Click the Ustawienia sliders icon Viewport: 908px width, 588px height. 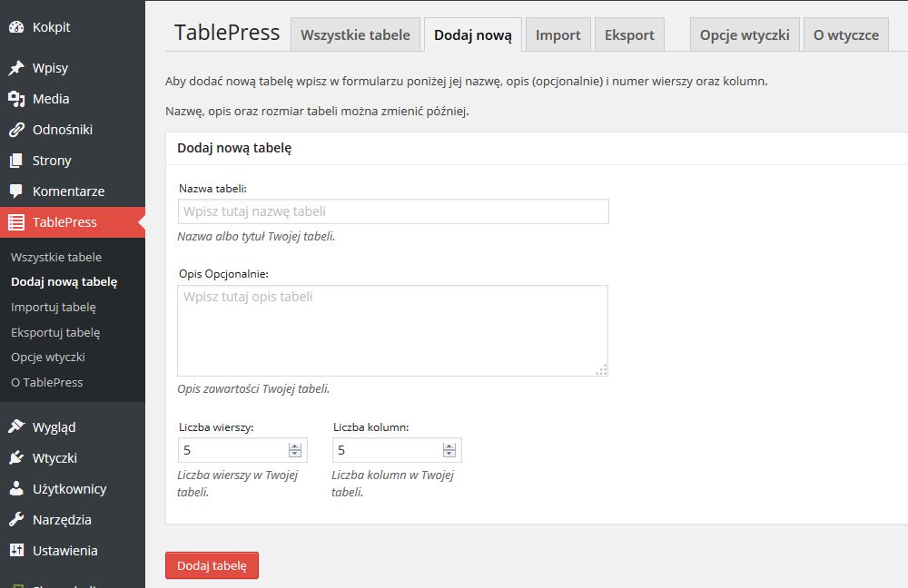16,551
